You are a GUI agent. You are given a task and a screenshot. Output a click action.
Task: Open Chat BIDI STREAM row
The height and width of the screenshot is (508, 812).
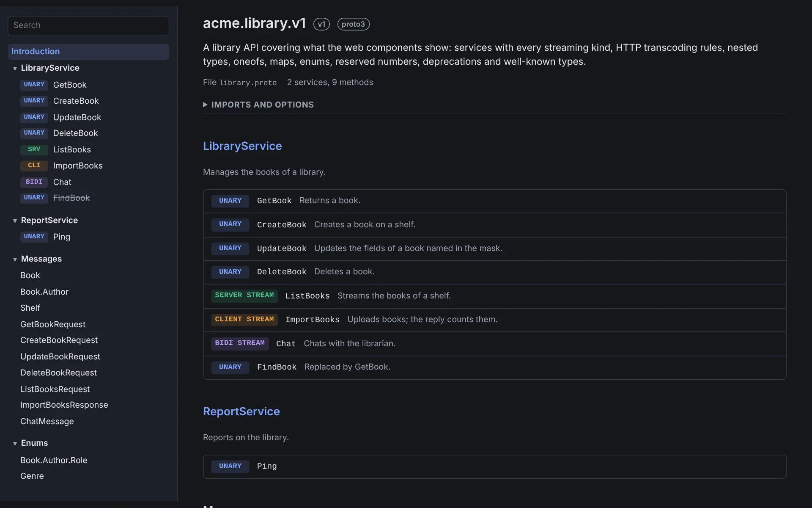[494, 344]
